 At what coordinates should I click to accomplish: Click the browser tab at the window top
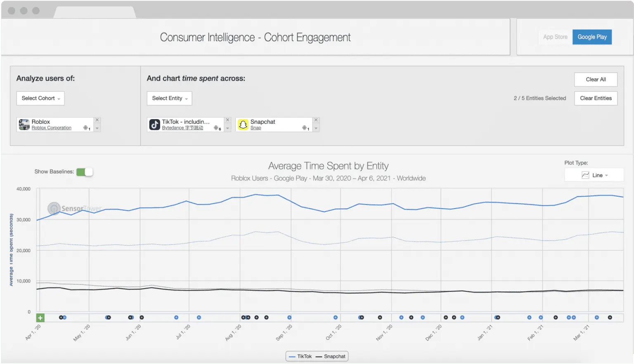95,12
